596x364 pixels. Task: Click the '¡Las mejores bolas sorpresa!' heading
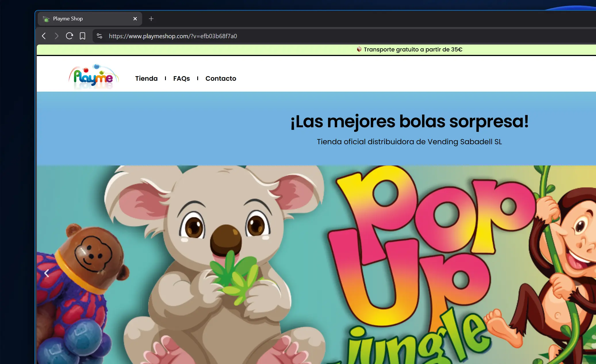[x=409, y=121]
